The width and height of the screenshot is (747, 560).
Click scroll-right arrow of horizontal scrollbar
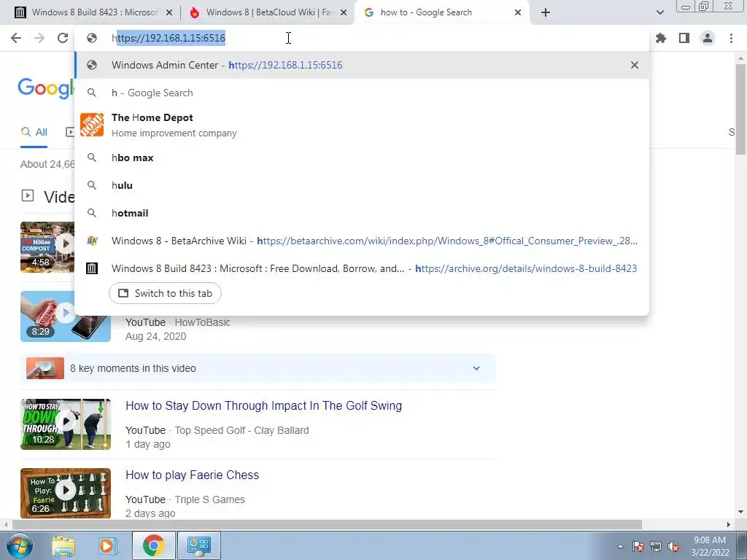pyautogui.click(x=729, y=524)
